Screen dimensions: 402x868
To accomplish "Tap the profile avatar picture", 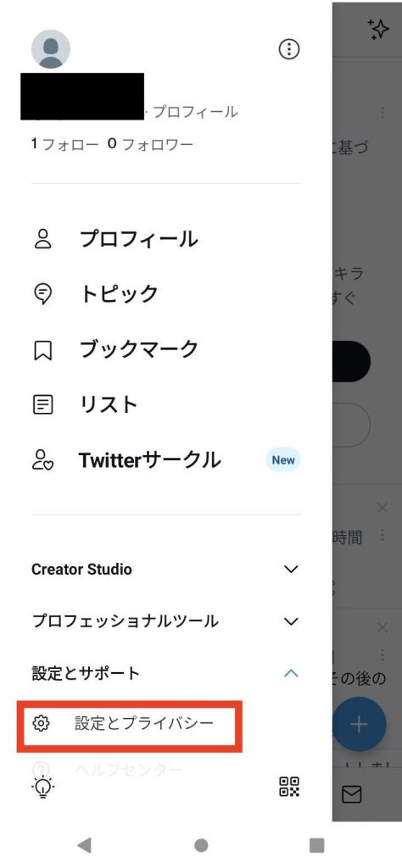I will point(50,49).
